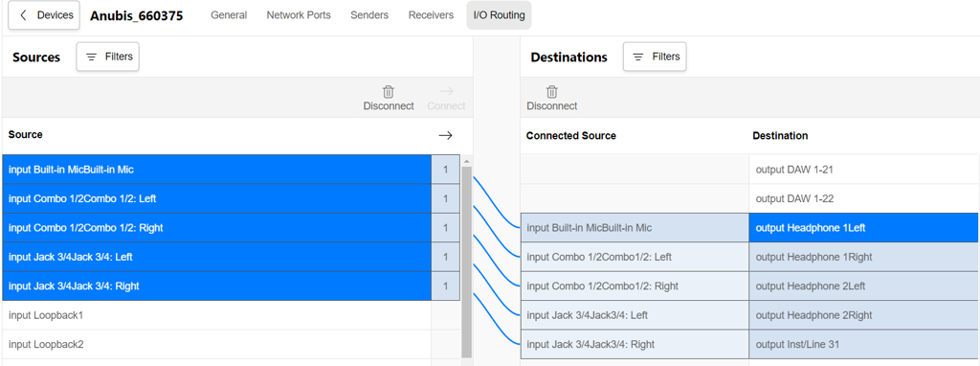Open Filters for Destinations
The width and height of the screenshot is (980, 366).
(655, 57)
